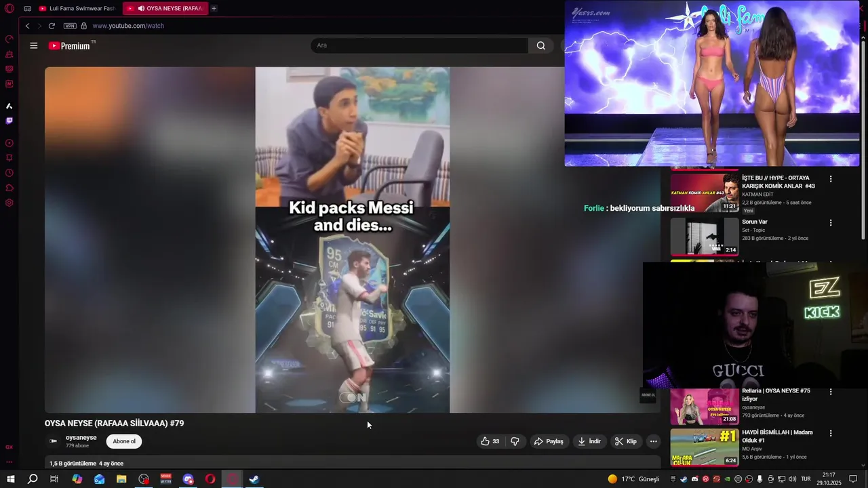
Task: Switch to the OYSA NEYSE (RAFAA tab
Action: [166, 9]
